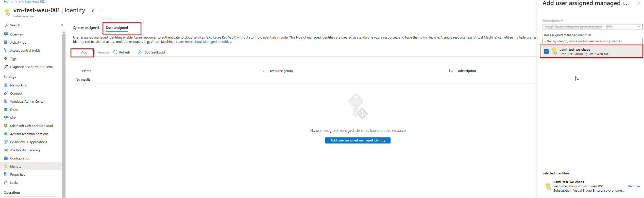Open the ellipsis more options next to title

click(101, 10)
